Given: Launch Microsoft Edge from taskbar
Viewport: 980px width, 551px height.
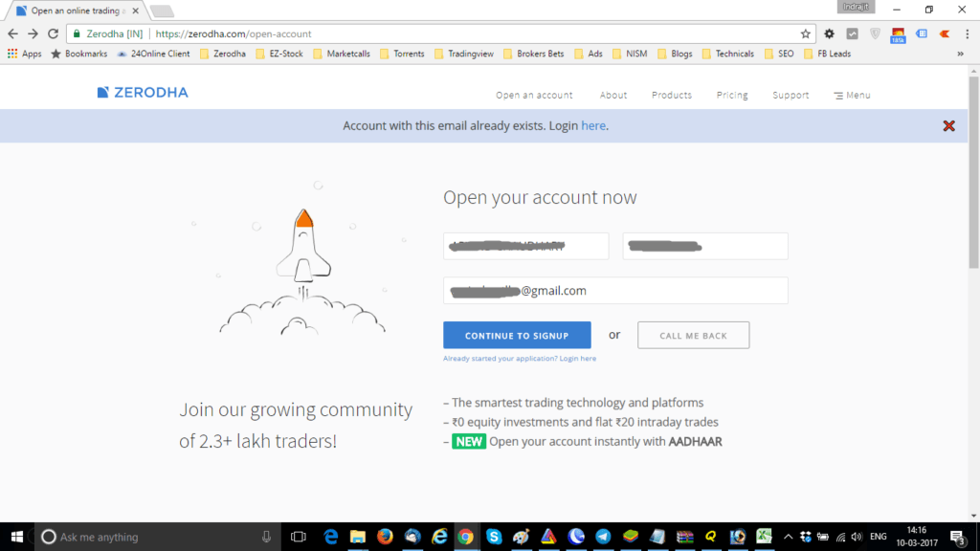Looking at the screenshot, I should pyautogui.click(x=330, y=537).
